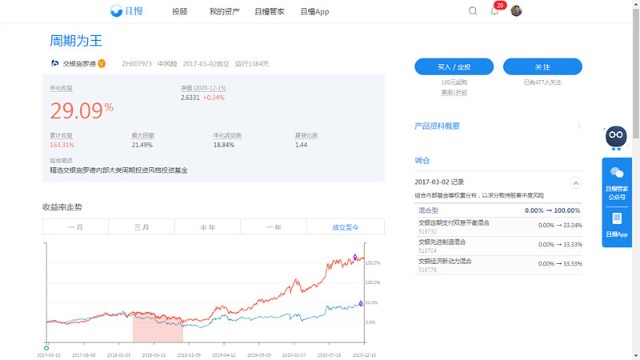Click the 1.44 Sharpe ratio value

click(301, 145)
